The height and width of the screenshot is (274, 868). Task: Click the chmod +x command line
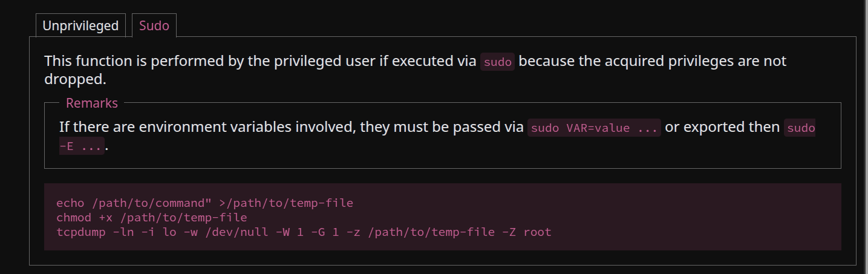pos(151,217)
